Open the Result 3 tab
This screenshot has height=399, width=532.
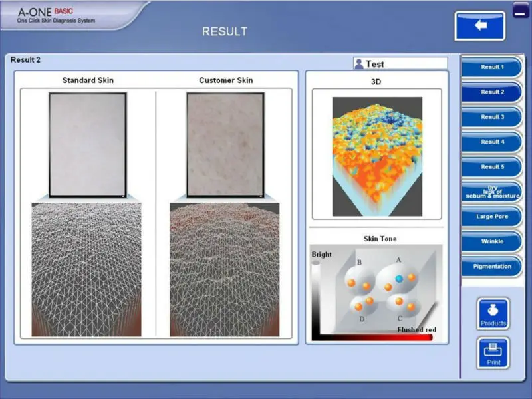tap(492, 117)
